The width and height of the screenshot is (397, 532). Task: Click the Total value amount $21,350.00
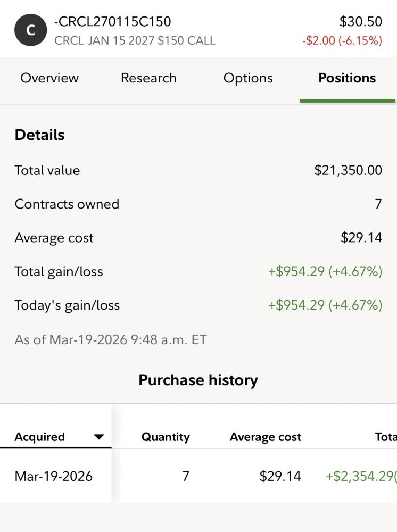point(348,170)
